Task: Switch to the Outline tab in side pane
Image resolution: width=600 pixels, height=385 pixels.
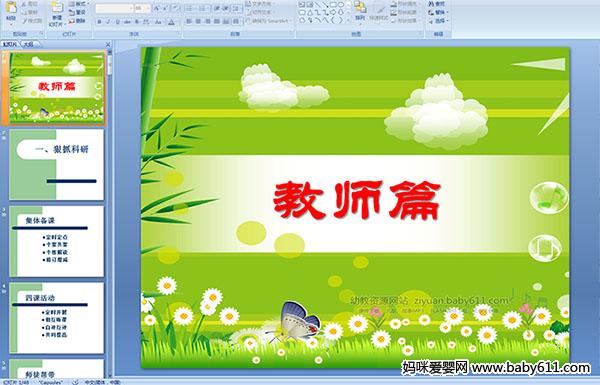Action: click(28, 44)
